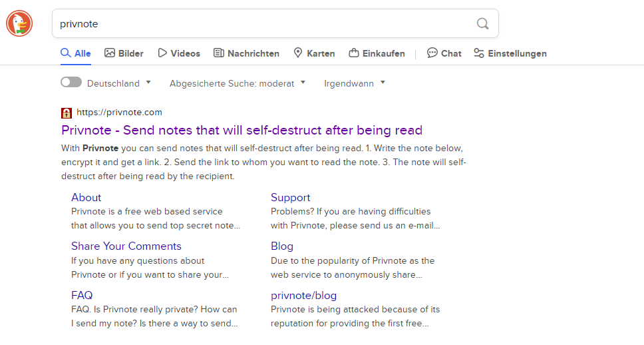
Task: Click the Nachrichten newspaper icon
Action: pos(218,53)
